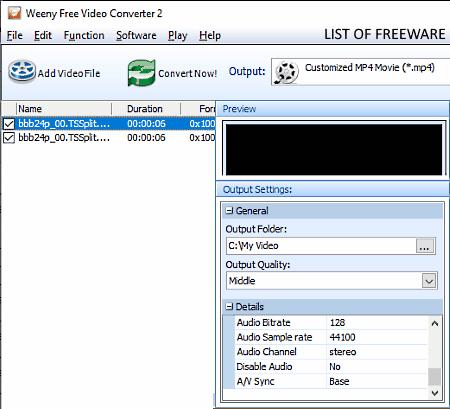Open the Output Quality dropdown
This screenshot has height=409, width=450.
(x=429, y=281)
